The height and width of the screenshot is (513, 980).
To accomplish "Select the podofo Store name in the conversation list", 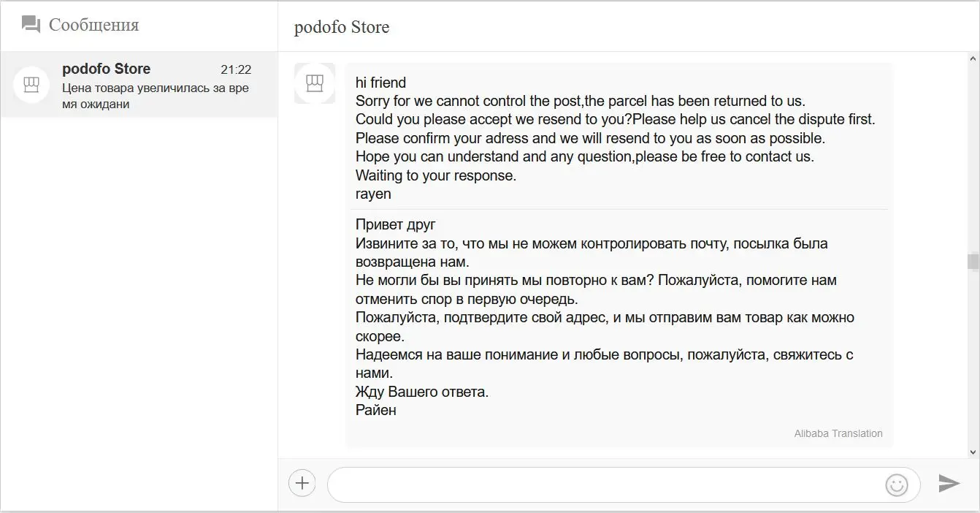I will point(107,69).
